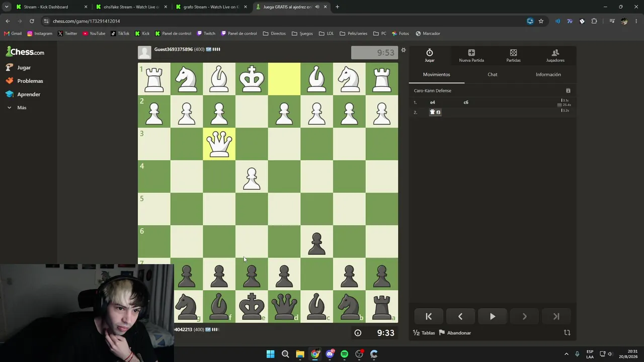Play moves automatically

coord(492,316)
